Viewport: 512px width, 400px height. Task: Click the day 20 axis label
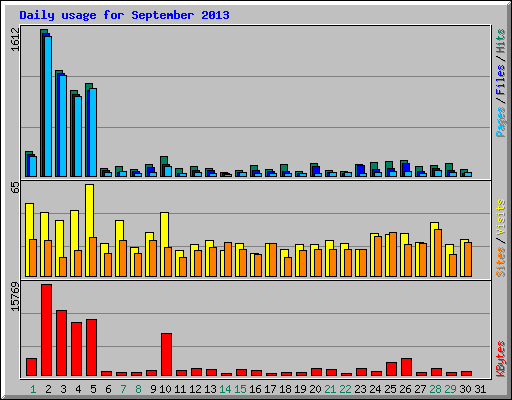(x=315, y=389)
